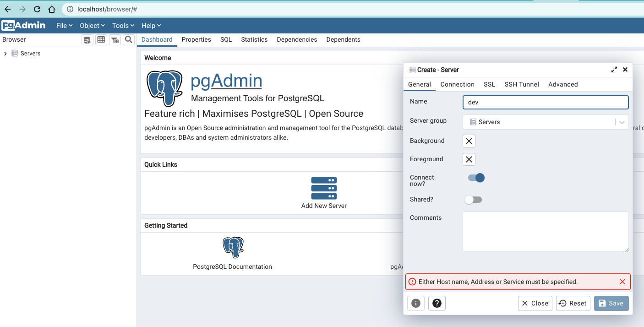Dismiss the host name error message

pos(622,282)
